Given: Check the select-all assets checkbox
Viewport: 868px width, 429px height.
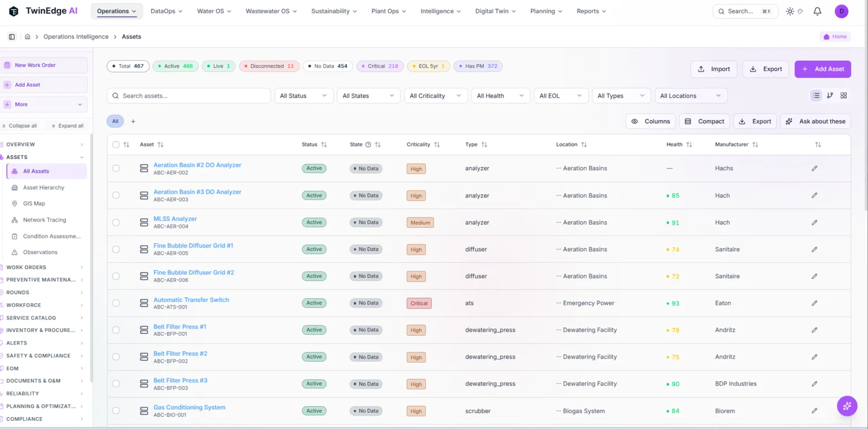Looking at the screenshot, I should tap(116, 145).
